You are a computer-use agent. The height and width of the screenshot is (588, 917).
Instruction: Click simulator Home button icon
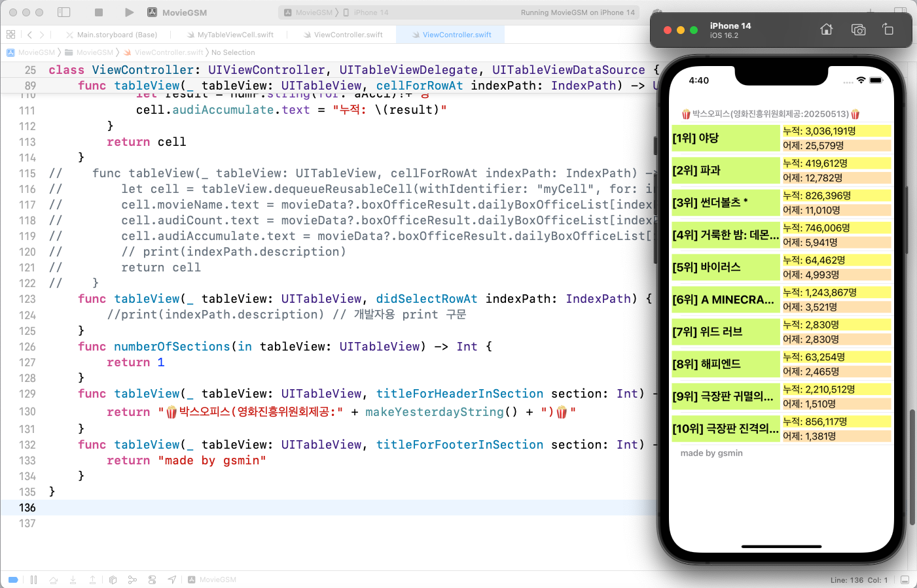coord(827,29)
